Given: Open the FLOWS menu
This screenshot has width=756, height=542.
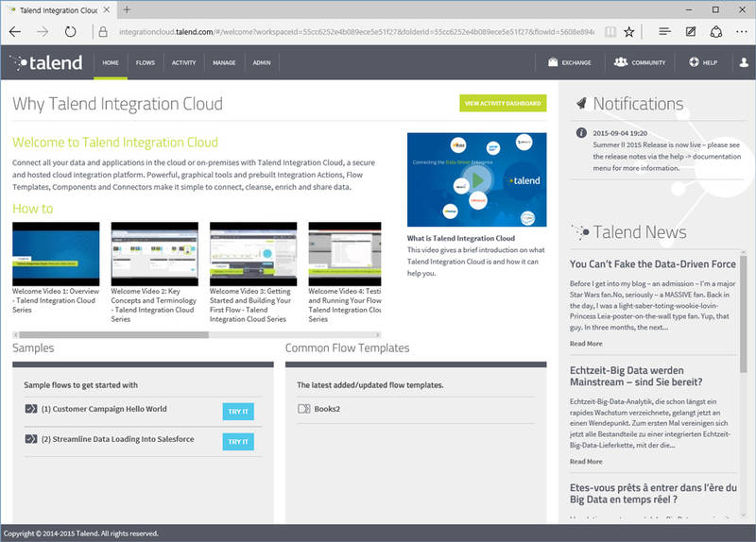Looking at the screenshot, I should tap(146, 62).
